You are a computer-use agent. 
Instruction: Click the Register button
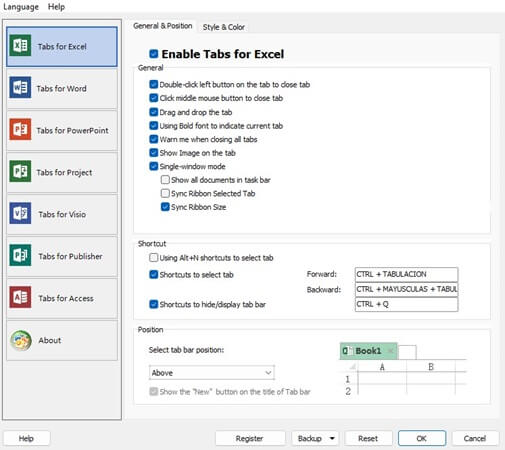pyautogui.click(x=250, y=438)
